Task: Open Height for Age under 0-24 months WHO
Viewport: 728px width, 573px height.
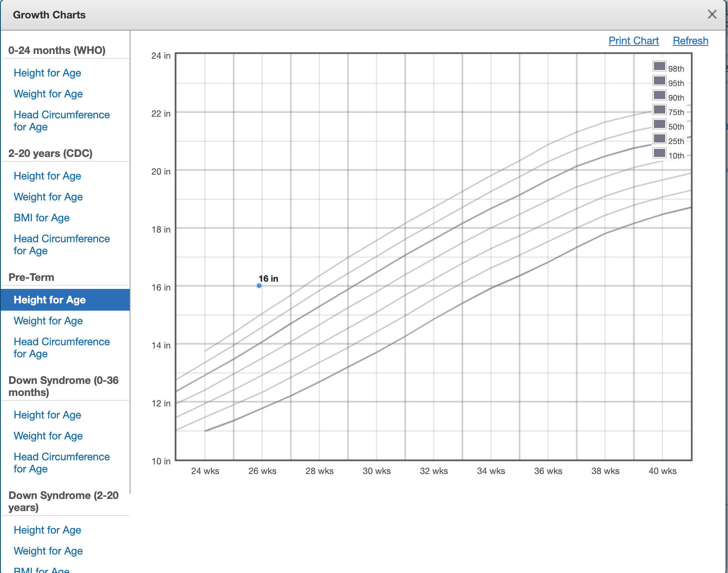Action: [47, 73]
